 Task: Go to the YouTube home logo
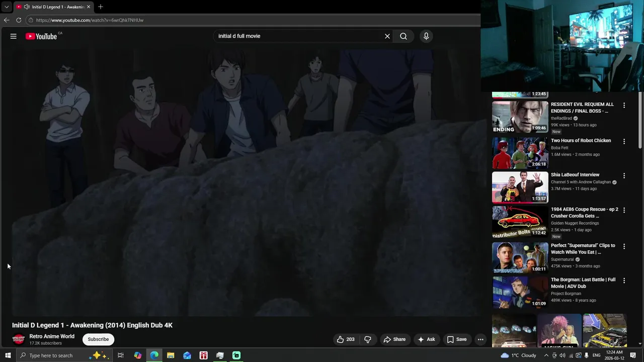[41, 36]
